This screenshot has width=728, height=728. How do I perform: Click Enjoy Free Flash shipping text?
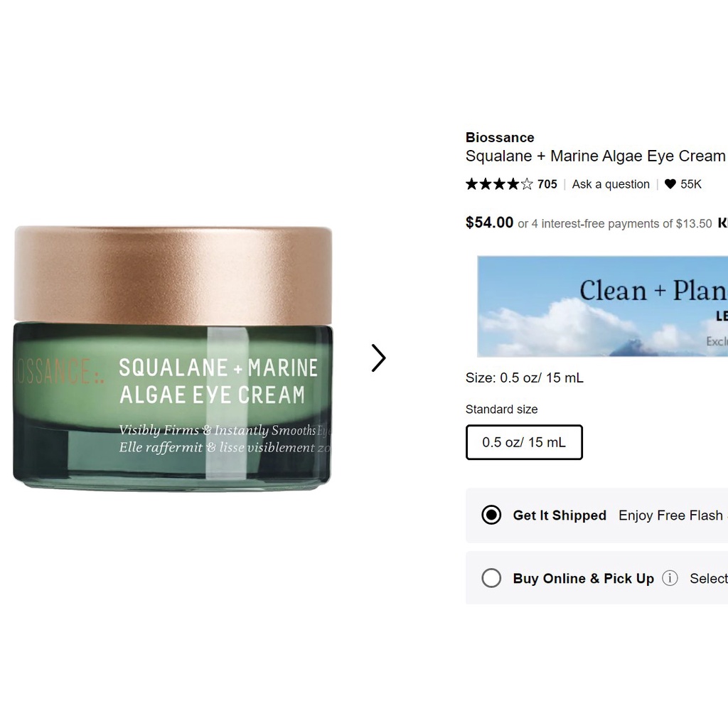point(673,515)
